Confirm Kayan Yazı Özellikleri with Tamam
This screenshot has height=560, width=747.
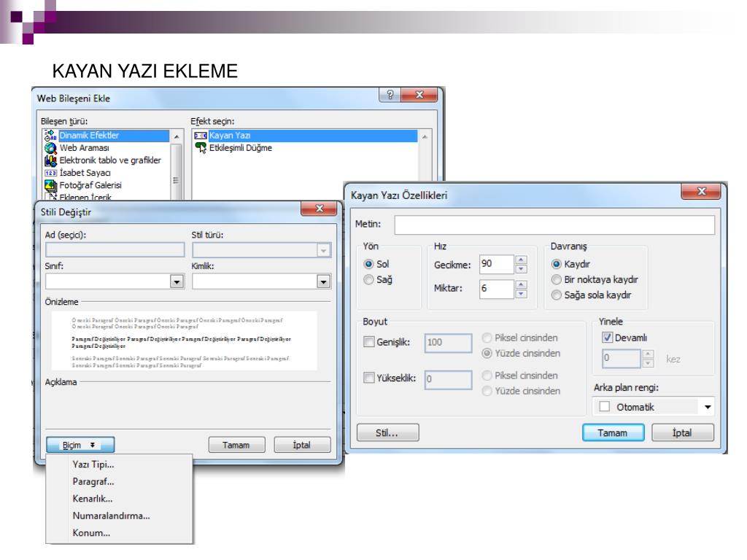(x=613, y=433)
